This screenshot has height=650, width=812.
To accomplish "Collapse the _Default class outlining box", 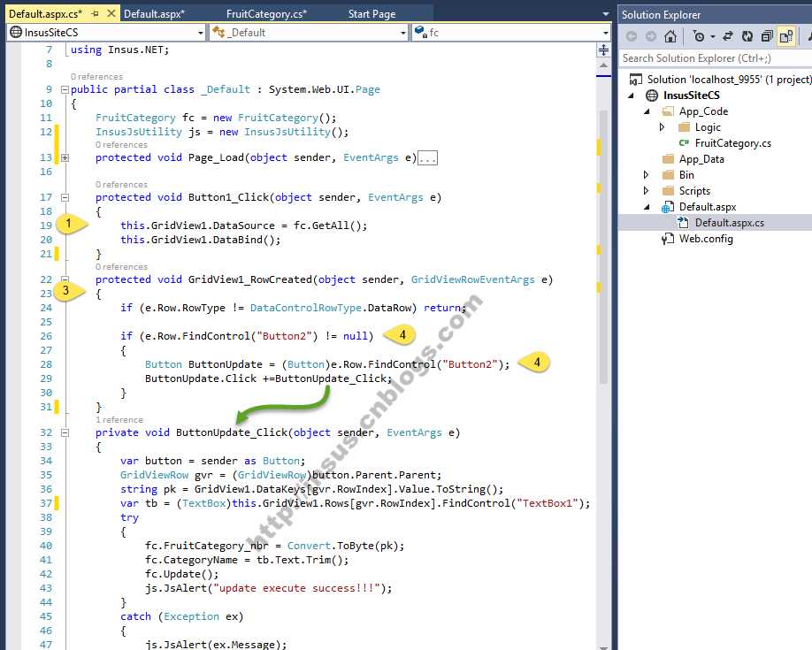I will tap(65, 89).
